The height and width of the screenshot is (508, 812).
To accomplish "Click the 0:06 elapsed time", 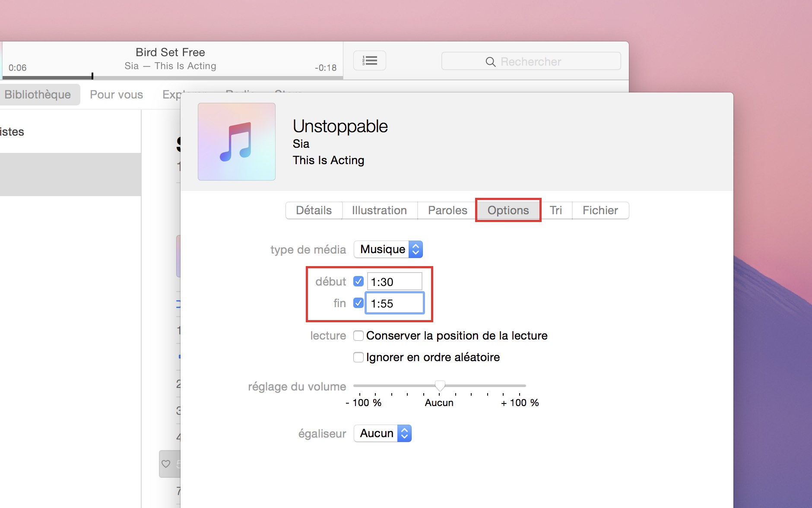I will tap(18, 68).
